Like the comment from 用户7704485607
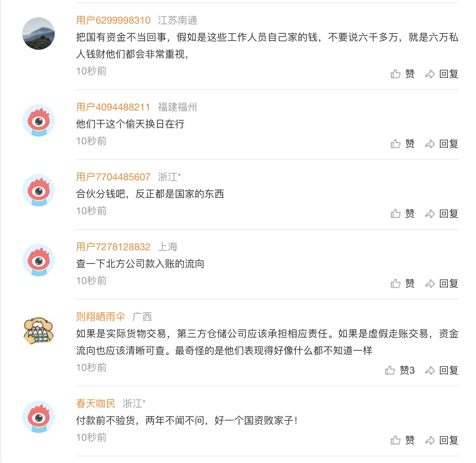 pos(403,214)
